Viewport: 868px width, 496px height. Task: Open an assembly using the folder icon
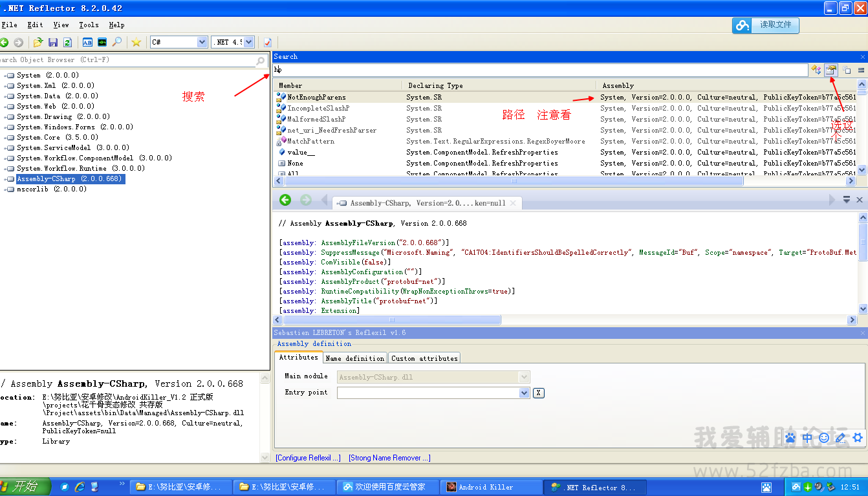tap(38, 42)
